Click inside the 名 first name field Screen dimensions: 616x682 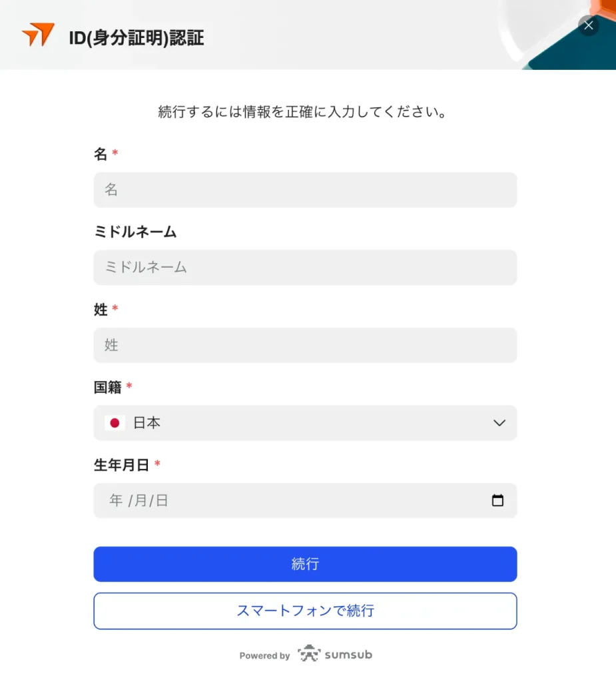305,190
